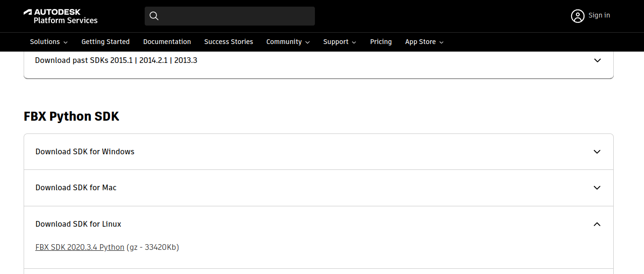Go to Getting Started page

[x=105, y=42]
